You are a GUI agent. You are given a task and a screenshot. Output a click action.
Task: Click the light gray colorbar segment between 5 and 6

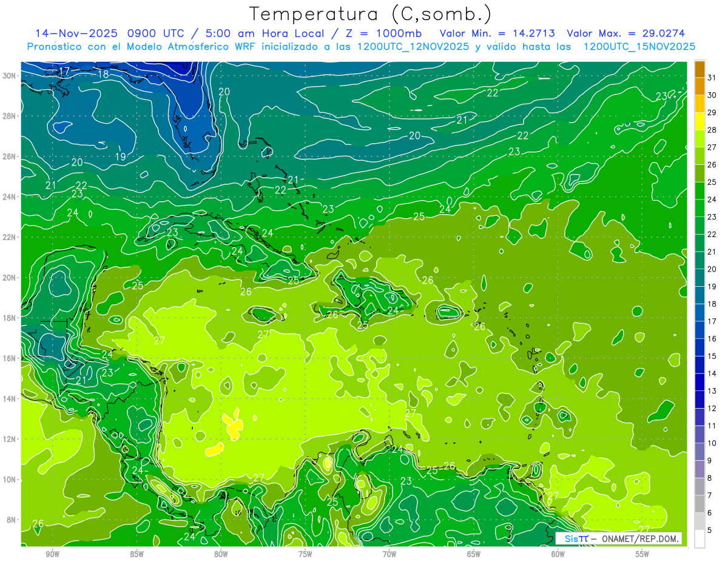point(699,522)
